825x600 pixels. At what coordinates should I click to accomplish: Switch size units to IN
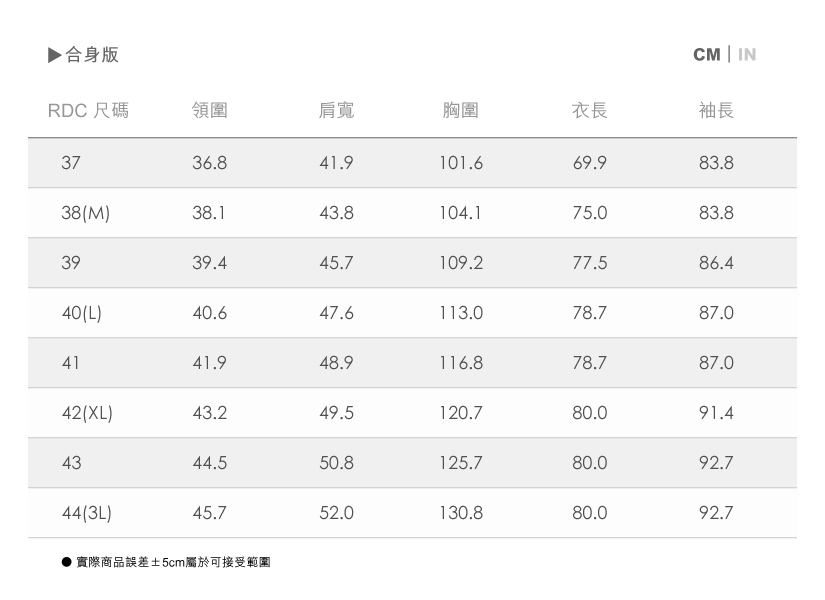pos(747,55)
